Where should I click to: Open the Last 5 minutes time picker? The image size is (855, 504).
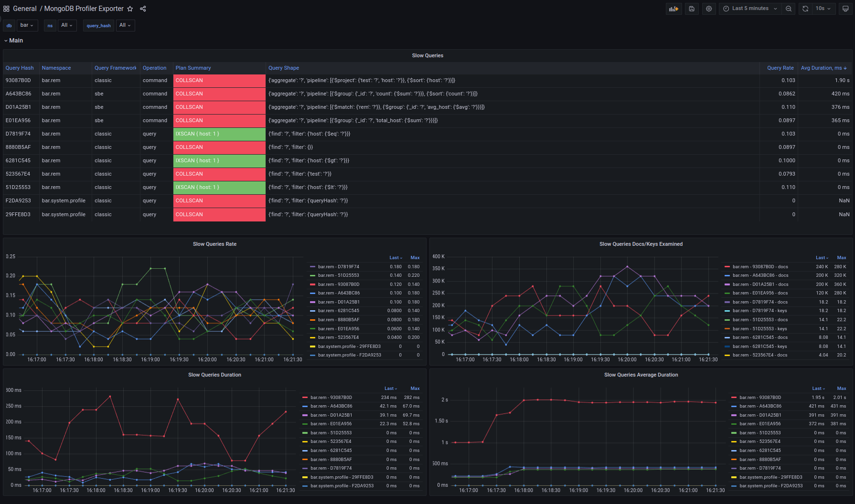(x=750, y=9)
